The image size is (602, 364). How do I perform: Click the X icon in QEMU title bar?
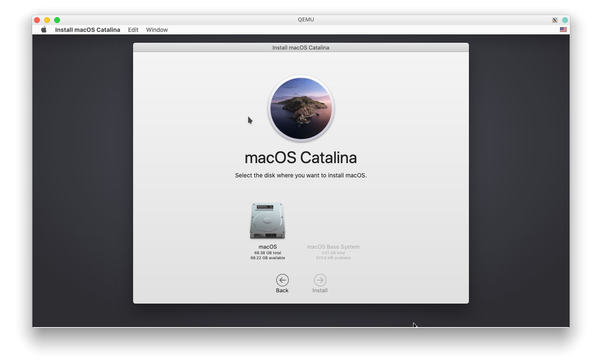[x=555, y=20]
